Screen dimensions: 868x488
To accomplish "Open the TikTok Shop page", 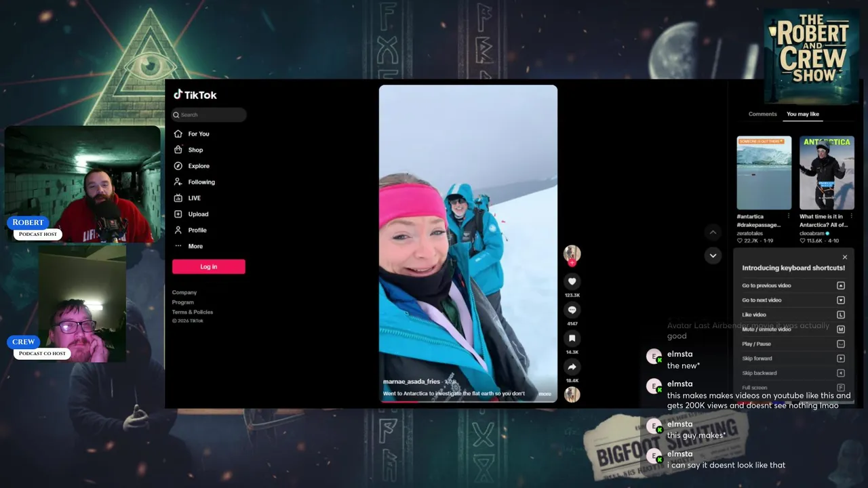I will 195,150.
